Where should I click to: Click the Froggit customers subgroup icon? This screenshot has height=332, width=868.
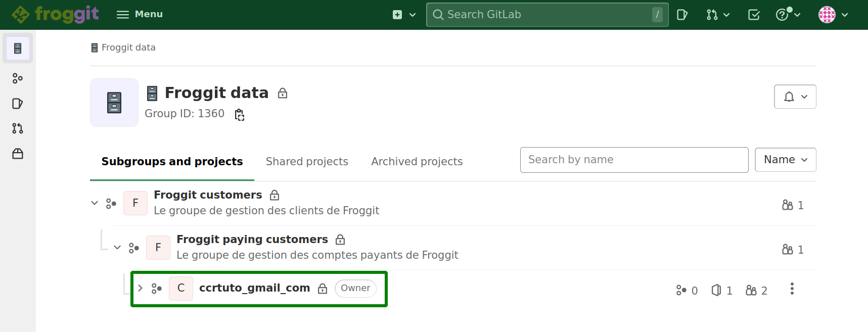111,204
